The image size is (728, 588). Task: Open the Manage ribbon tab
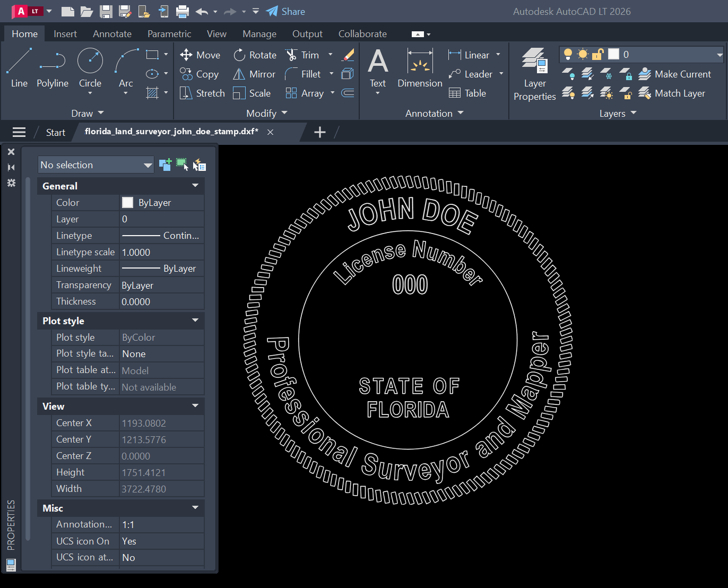click(259, 33)
